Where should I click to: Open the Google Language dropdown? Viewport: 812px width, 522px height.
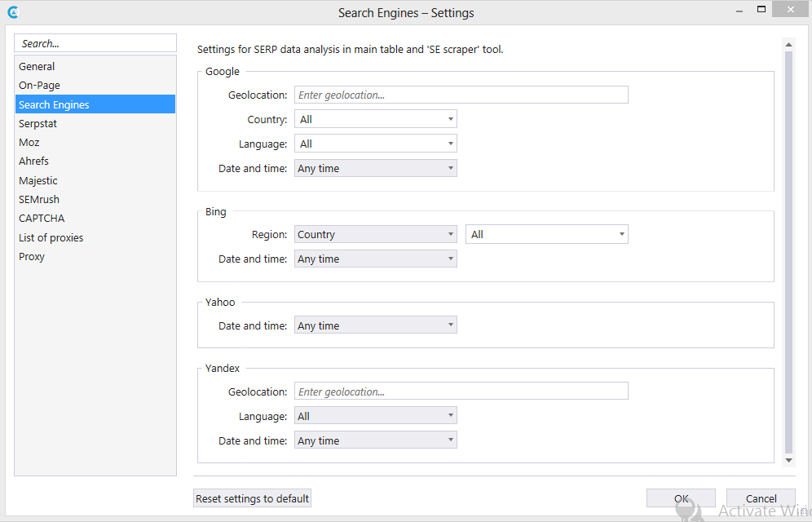[x=375, y=144]
